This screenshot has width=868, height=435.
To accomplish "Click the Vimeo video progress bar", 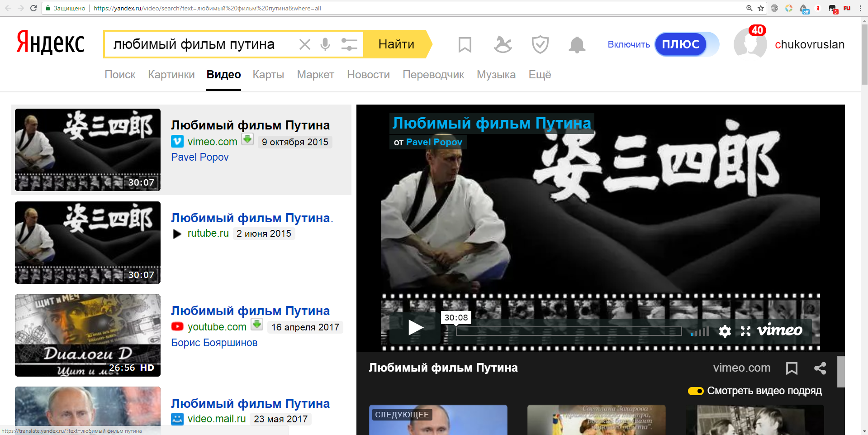I will click(x=569, y=331).
